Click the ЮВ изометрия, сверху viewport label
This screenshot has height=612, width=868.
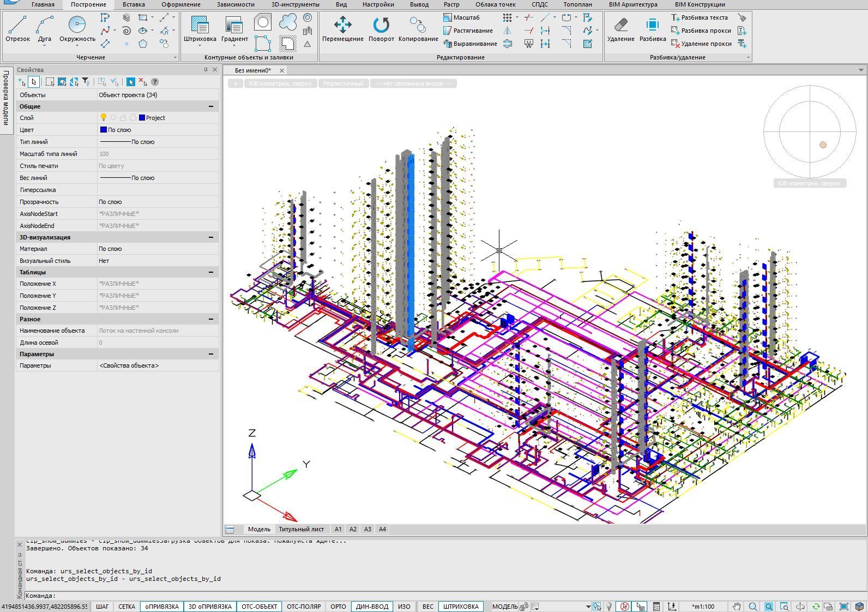click(280, 83)
